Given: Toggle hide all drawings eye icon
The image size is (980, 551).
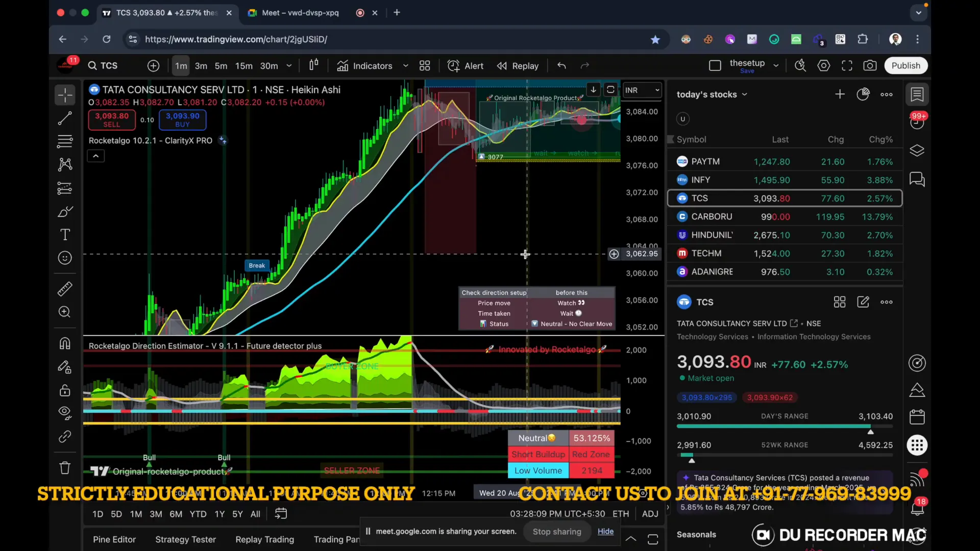Looking at the screenshot, I should [65, 413].
